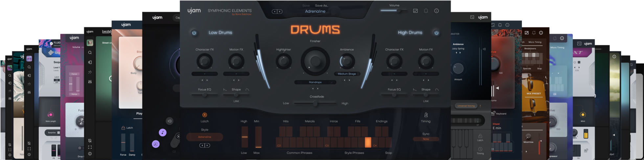The height and width of the screenshot is (160, 644).
Task: Click the mixer sliders icon in beatMaker sidebar
Action: [90, 82]
